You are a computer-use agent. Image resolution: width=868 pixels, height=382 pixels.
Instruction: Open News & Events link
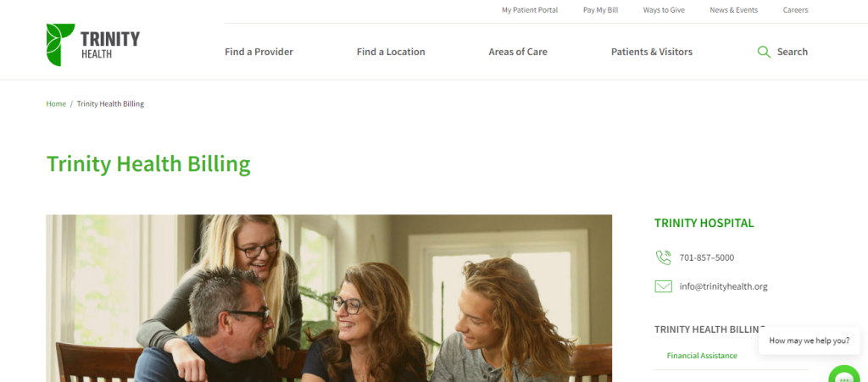[x=733, y=10]
